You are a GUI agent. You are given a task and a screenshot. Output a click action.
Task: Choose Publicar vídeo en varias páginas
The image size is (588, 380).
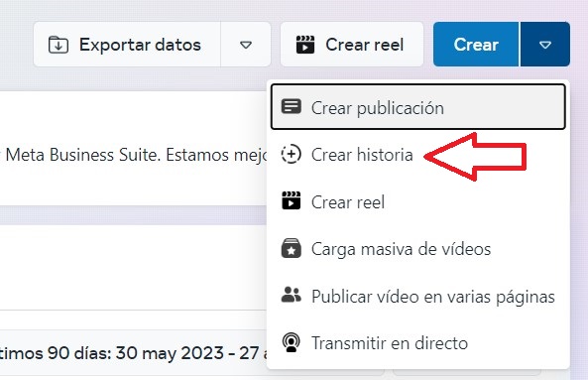coord(417,297)
